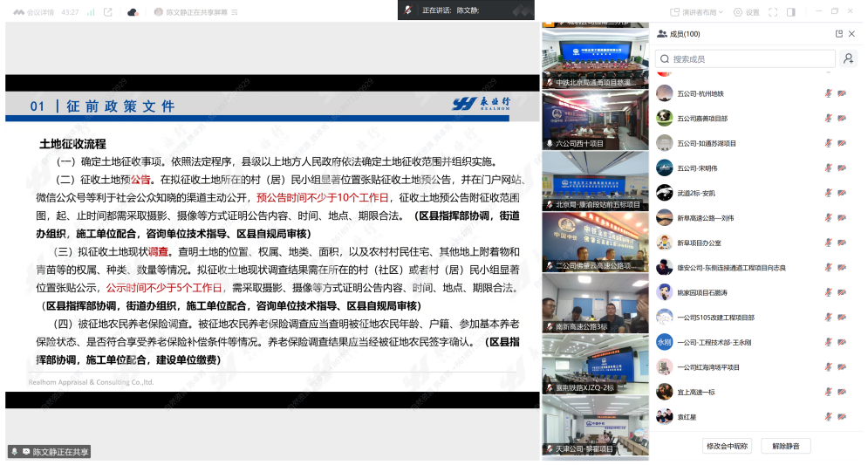Click the 解除静音 unmute button

pyautogui.click(x=785, y=446)
